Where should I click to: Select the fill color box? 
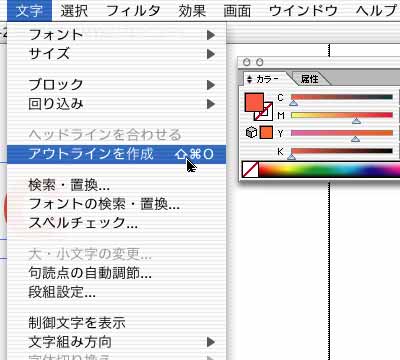point(254,102)
